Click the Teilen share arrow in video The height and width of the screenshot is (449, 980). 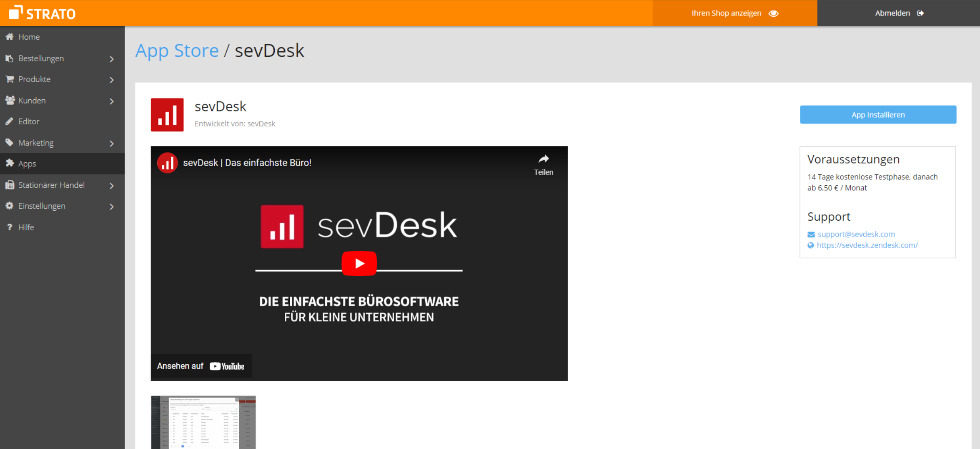[x=544, y=159]
